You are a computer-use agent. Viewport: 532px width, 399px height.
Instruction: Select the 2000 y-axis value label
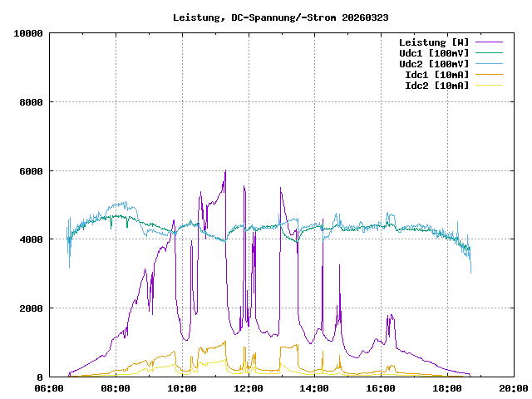coord(31,308)
